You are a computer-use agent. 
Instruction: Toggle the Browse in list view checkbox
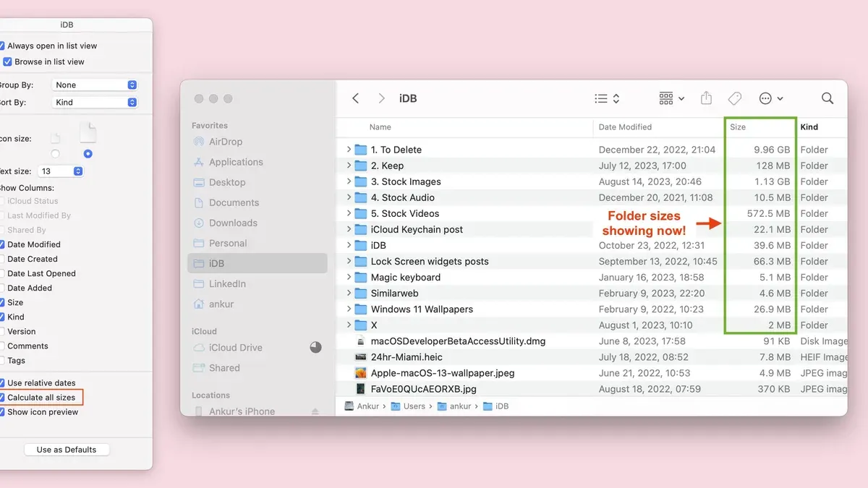click(x=8, y=61)
